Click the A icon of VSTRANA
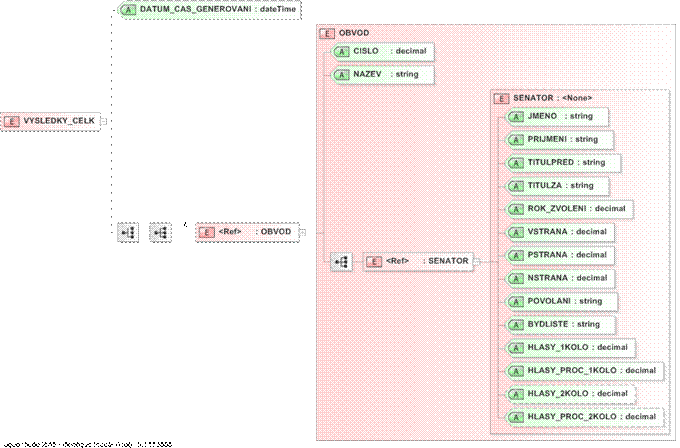680x448 pixels. click(x=516, y=232)
